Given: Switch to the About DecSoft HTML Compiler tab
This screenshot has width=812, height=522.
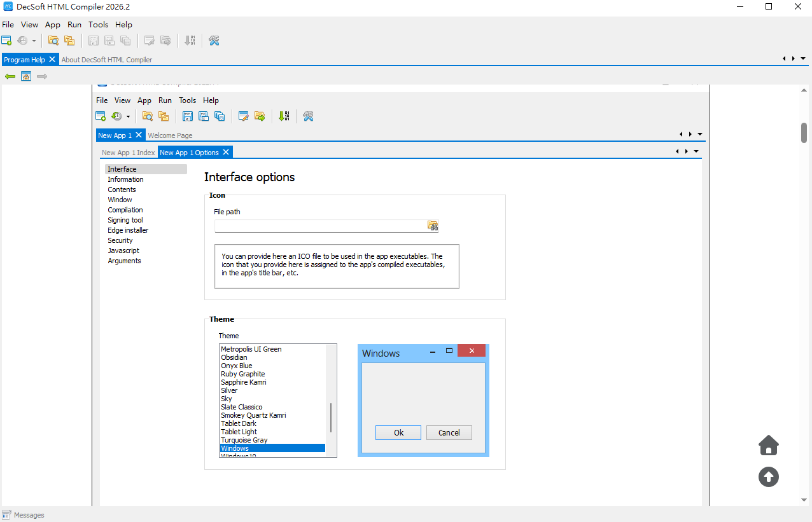Looking at the screenshot, I should pyautogui.click(x=107, y=60).
